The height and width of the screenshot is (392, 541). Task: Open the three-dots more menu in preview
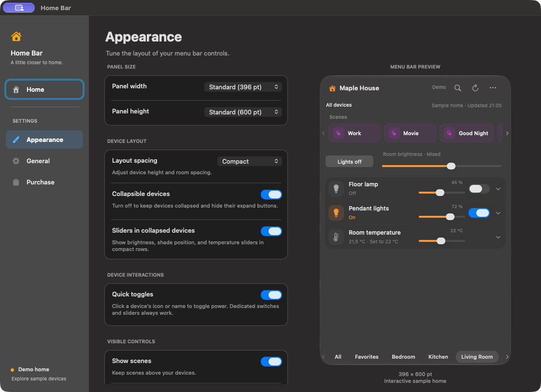[493, 87]
